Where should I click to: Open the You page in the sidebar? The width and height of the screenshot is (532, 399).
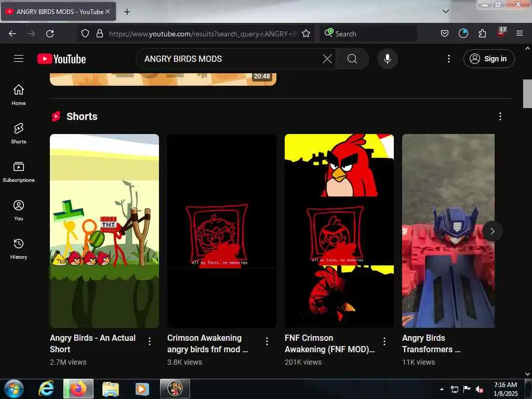pos(19,210)
